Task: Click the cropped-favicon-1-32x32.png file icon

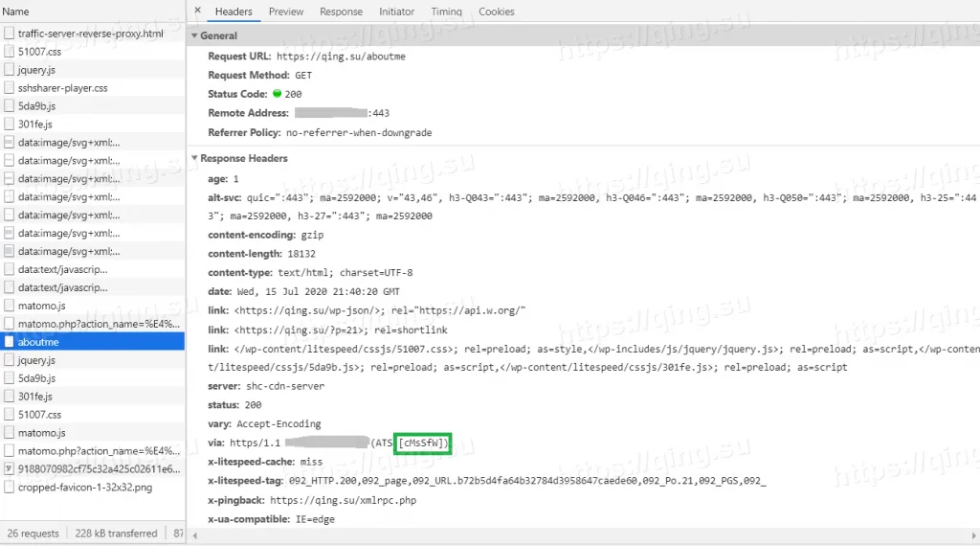Action: pyautogui.click(x=9, y=488)
